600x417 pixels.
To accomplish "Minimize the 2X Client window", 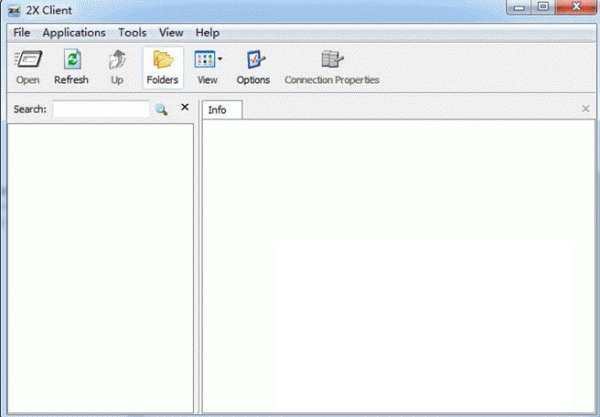I will tap(519, 9).
